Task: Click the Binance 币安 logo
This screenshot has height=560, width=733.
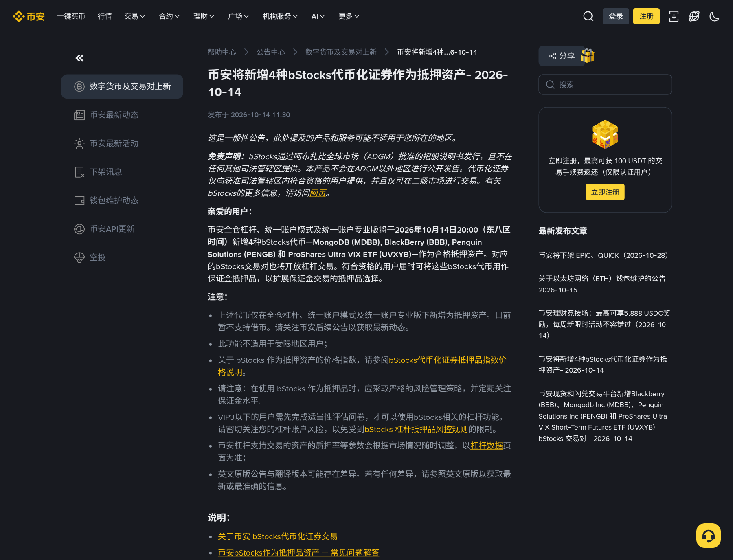Action: (x=29, y=16)
